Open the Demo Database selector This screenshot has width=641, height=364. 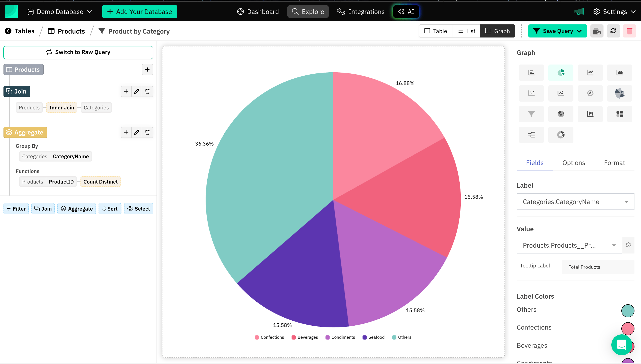[x=60, y=12]
